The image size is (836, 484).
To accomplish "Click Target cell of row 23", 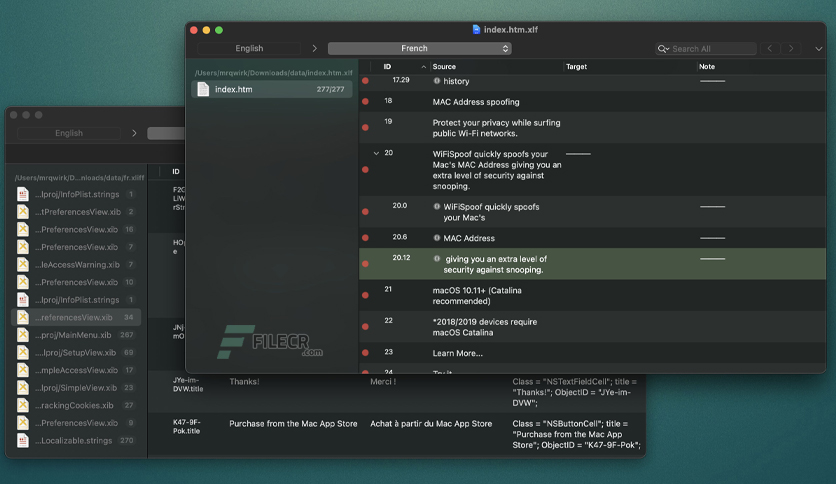I will [630, 353].
